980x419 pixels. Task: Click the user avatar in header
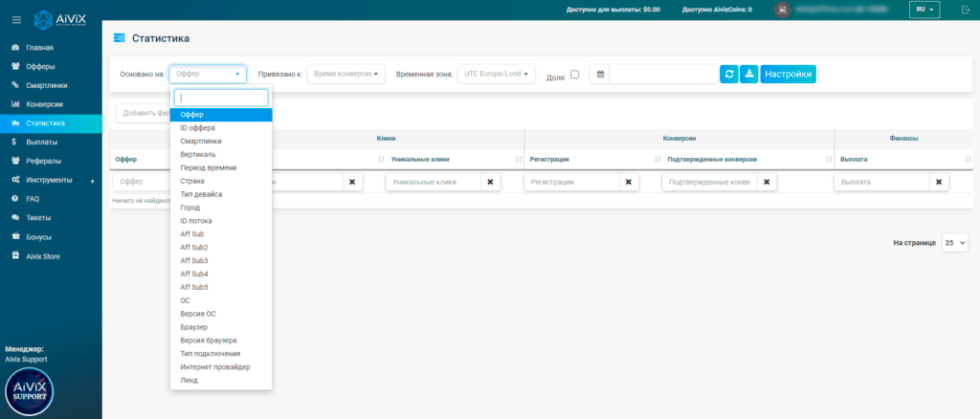pyautogui.click(x=782, y=10)
